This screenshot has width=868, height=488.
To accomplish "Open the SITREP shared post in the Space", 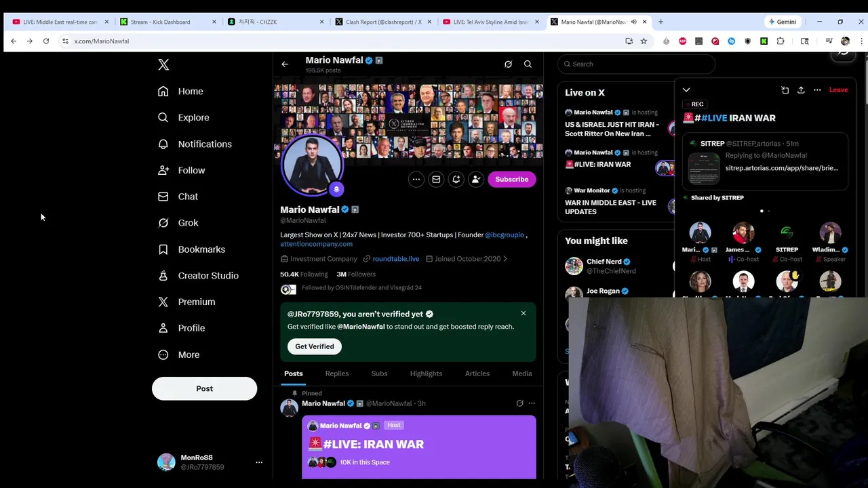I will [765, 161].
